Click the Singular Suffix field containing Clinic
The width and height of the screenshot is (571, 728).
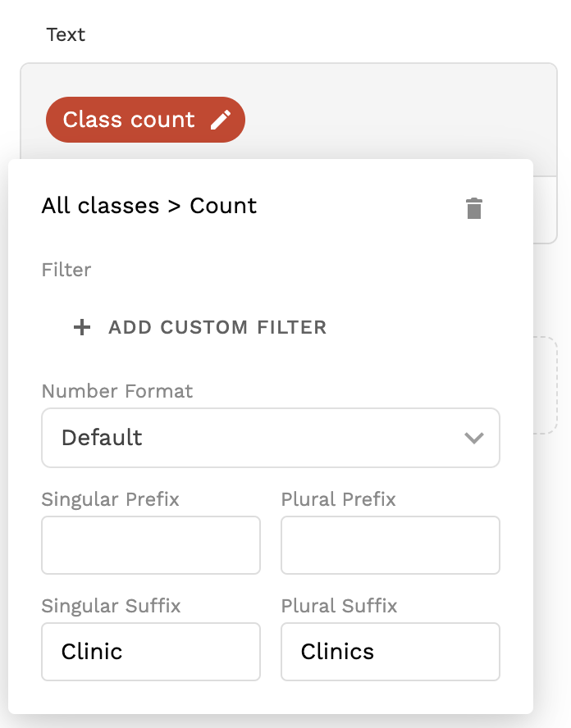pyautogui.click(x=151, y=652)
